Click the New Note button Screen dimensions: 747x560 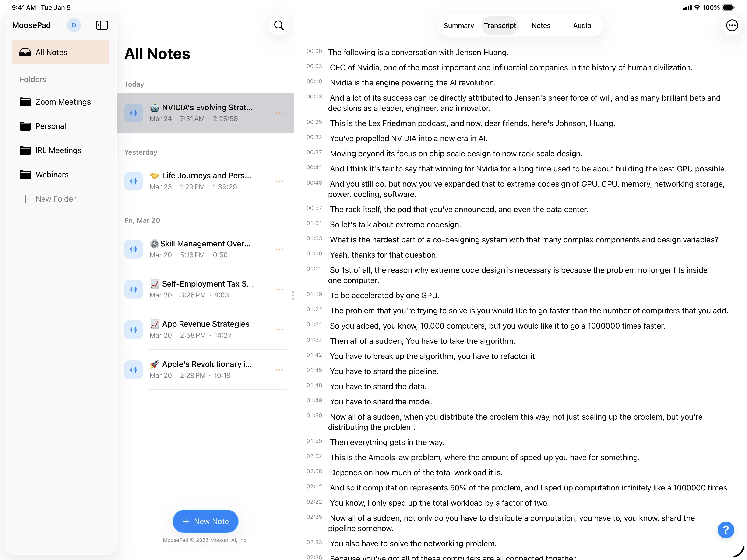(x=205, y=521)
